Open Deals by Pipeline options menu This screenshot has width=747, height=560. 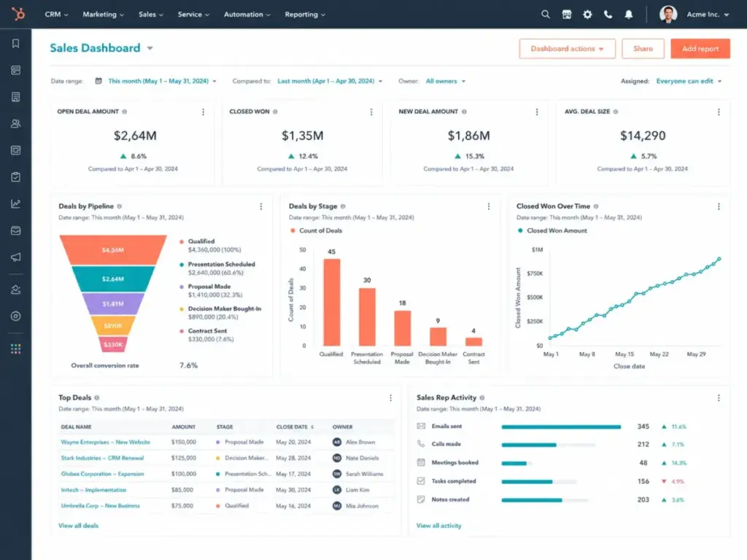pyautogui.click(x=260, y=206)
